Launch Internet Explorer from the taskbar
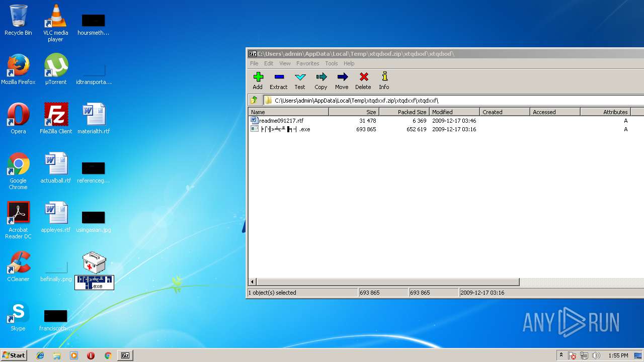 40,355
